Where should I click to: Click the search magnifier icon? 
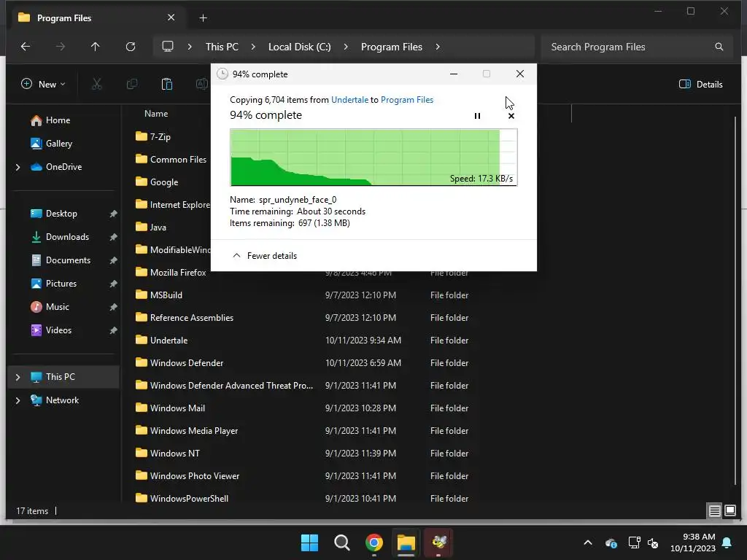tap(719, 47)
